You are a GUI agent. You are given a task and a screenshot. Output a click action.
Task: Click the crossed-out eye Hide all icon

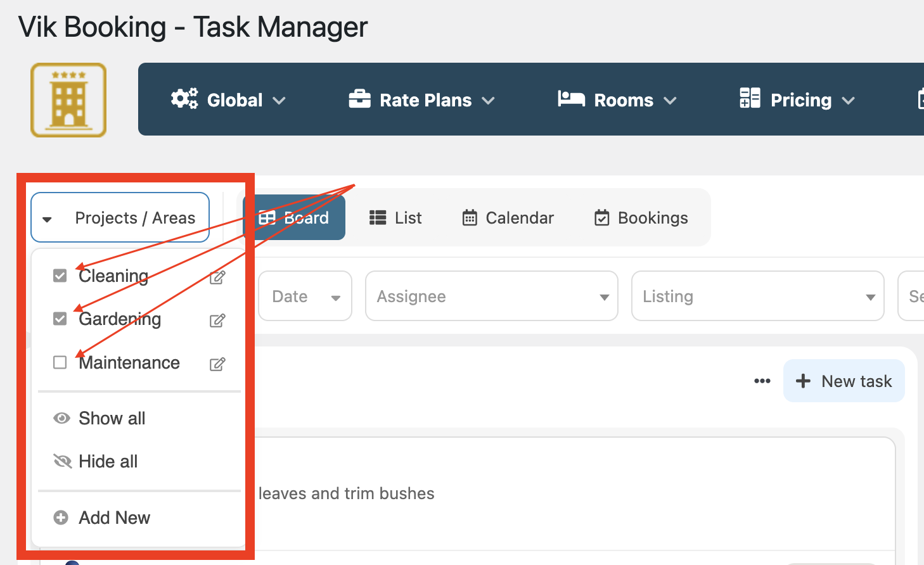[62, 461]
